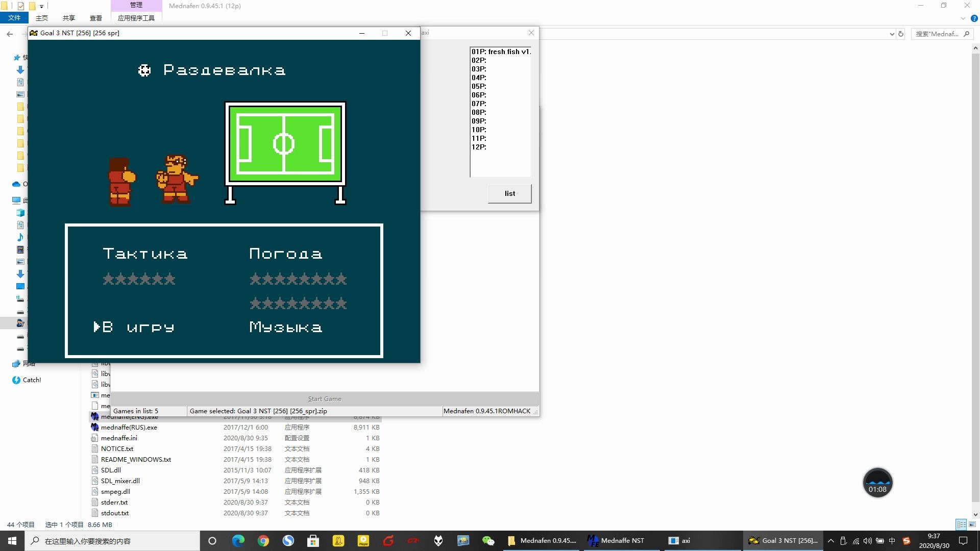Viewport: 980px width, 551px height.
Task: Expand the ribbon with the chevron
Action: (x=963, y=18)
